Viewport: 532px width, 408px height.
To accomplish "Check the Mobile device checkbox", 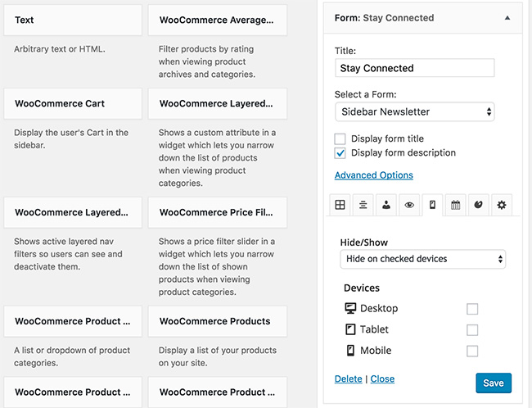I will tap(472, 351).
